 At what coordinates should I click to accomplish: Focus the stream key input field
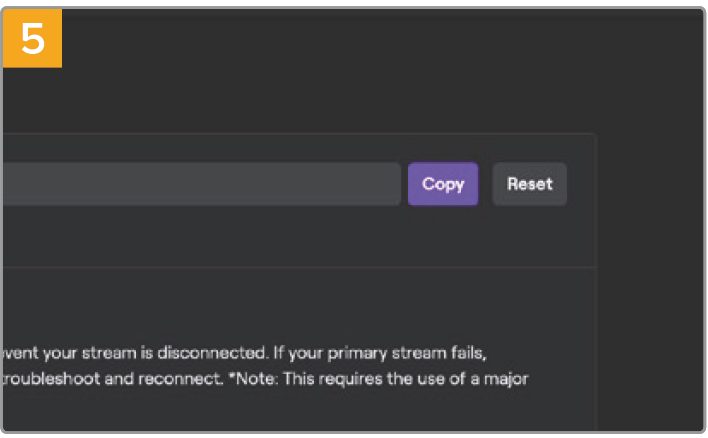click(x=200, y=184)
